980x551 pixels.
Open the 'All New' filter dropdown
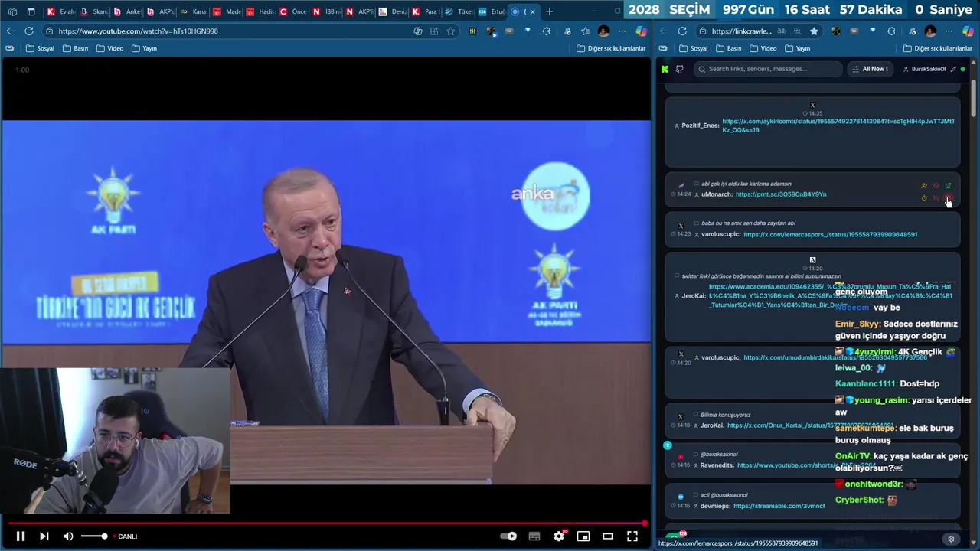871,69
